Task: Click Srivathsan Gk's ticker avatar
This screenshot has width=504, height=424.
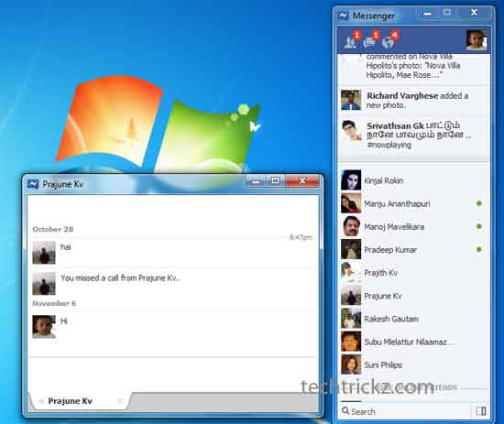Action: pos(351,130)
